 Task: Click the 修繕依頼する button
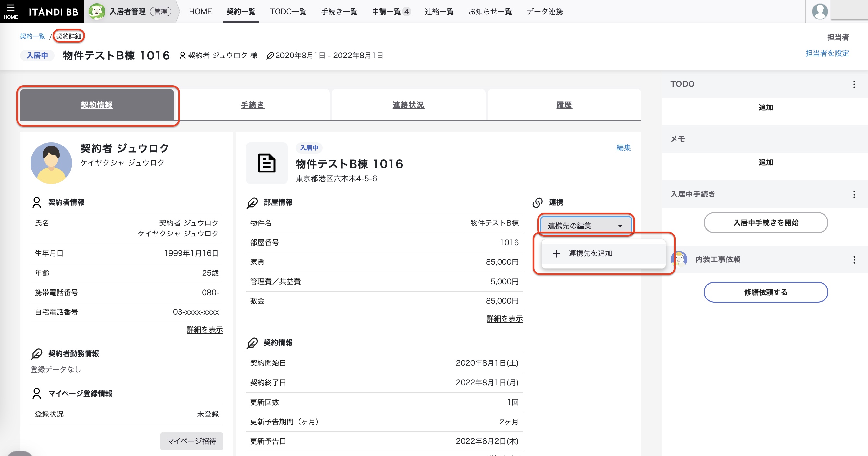click(765, 292)
